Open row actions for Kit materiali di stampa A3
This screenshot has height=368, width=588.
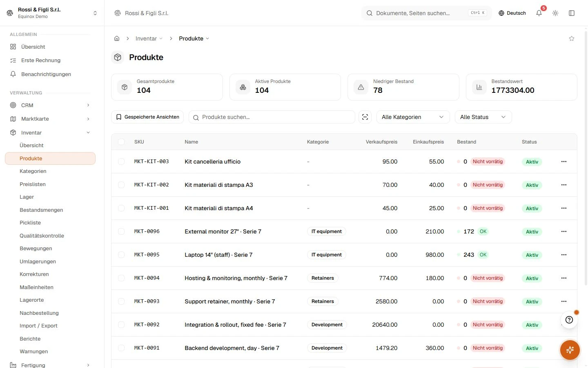(564, 185)
